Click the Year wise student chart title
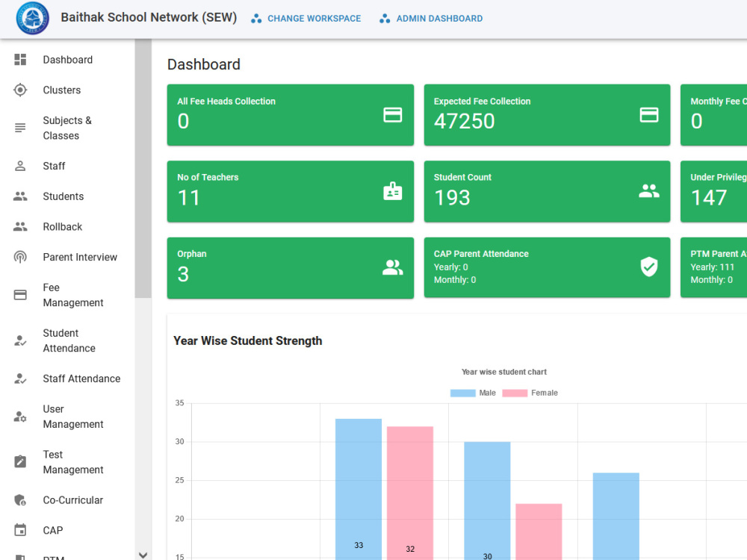This screenshot has width=747, height=560. pyautogui.click(x=504, y=372)
